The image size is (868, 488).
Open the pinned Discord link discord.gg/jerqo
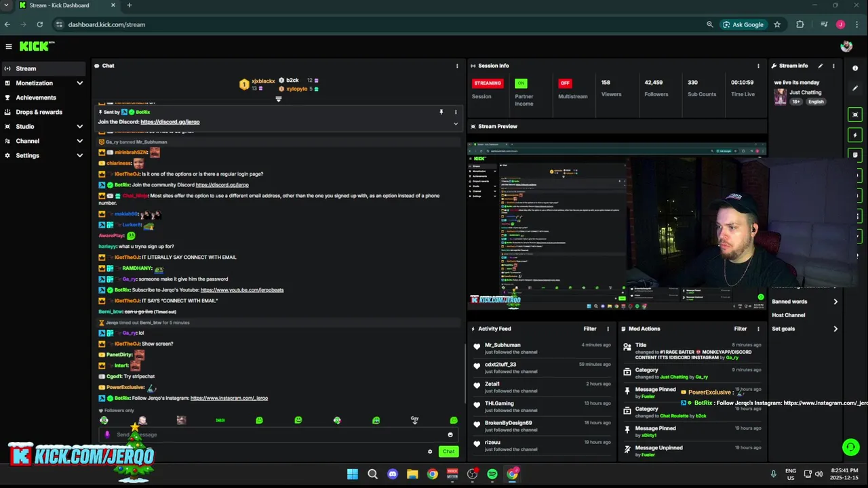170,122
